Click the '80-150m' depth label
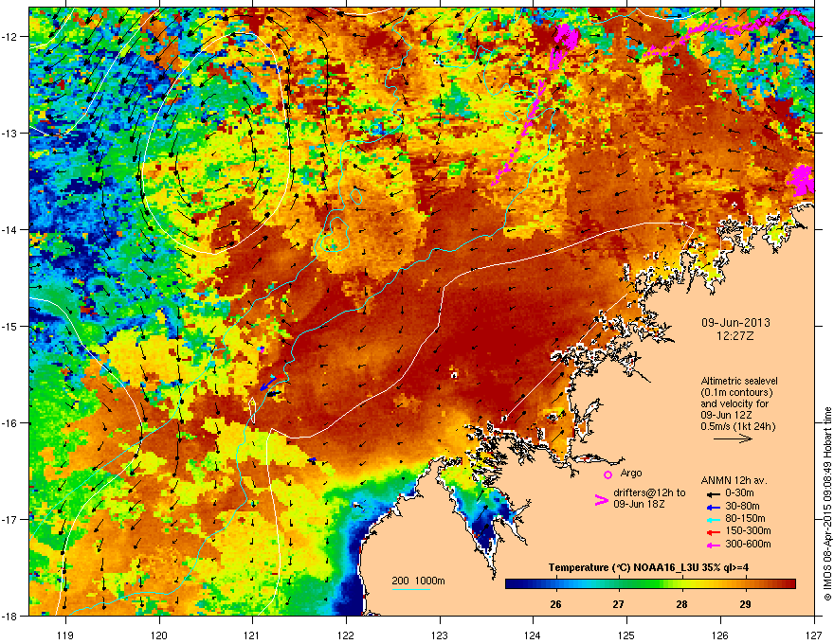Viewport: 834px width, 644px height. point(745,519)
